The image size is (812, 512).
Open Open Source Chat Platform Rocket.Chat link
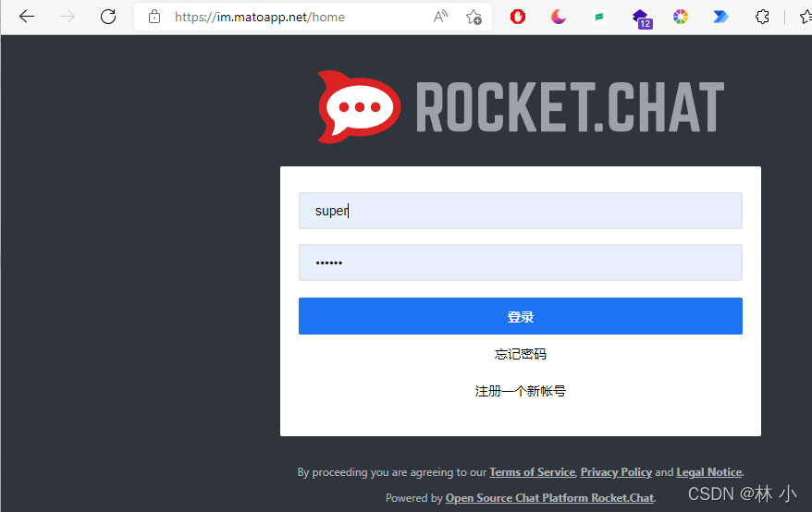(x=550, y=498)
